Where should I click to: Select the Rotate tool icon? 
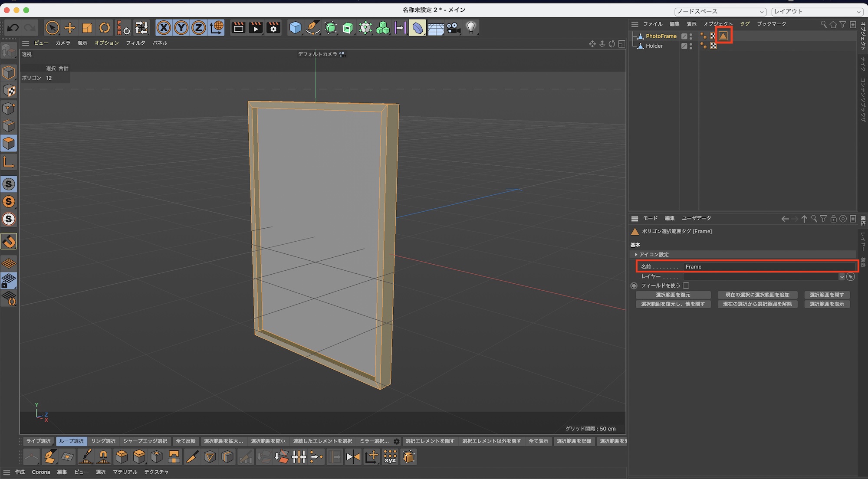pyautogui.click(x=105, y=28)
